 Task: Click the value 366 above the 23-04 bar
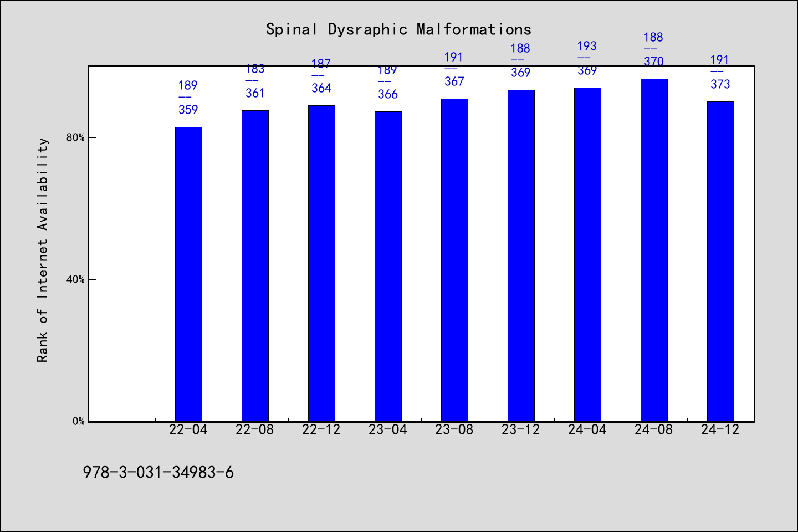(388, 94)
